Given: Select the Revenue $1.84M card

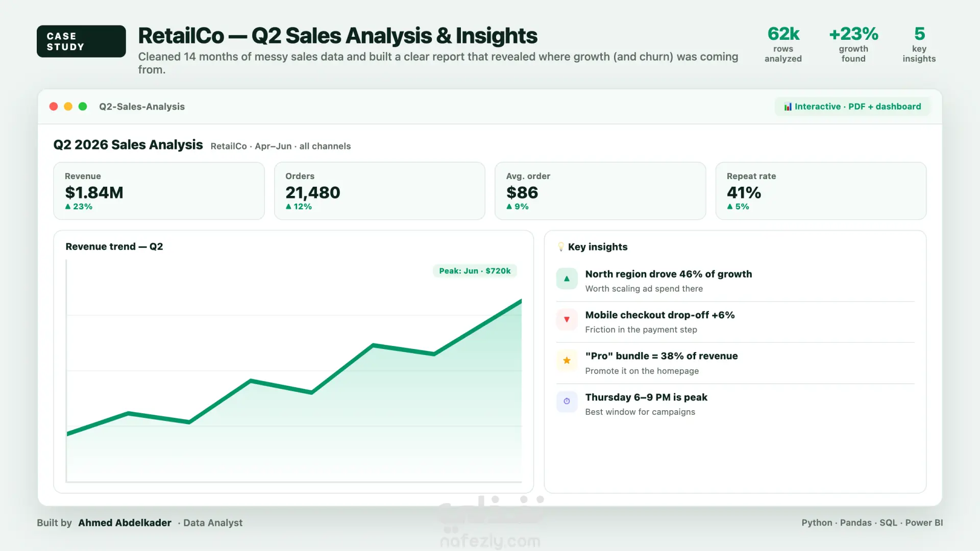Looking at the screenshot, I should [159, 191].
